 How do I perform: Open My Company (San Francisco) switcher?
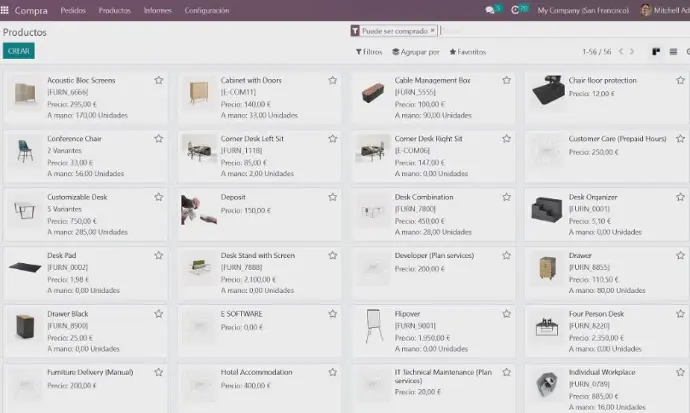tap(583, 10)
